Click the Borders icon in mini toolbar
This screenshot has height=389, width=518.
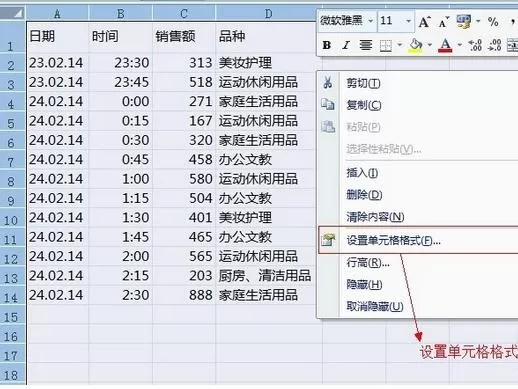386,45
